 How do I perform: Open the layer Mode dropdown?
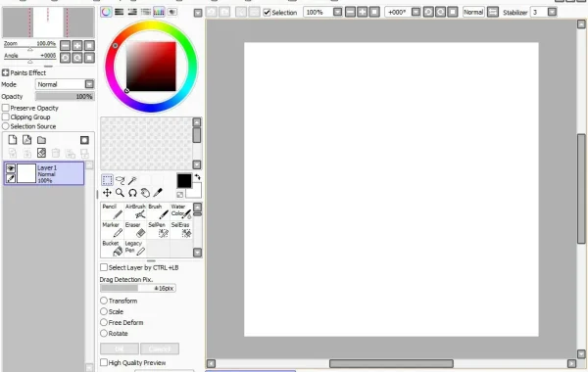[x=89, y=84]
